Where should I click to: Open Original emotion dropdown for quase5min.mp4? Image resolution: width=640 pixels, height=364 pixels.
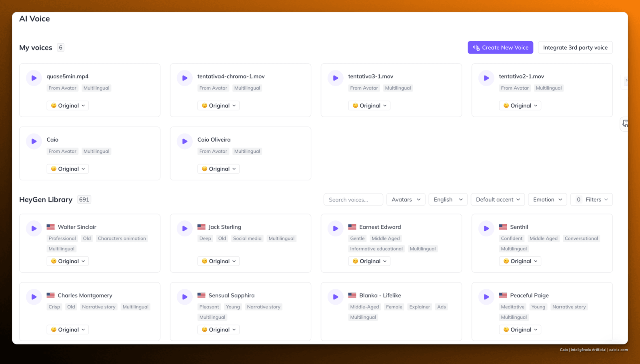coord(68,106)
